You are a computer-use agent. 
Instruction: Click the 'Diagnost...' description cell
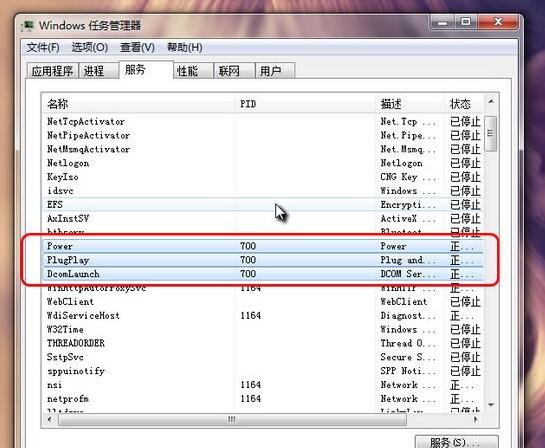pyautogui.click(x=408, y=316)
